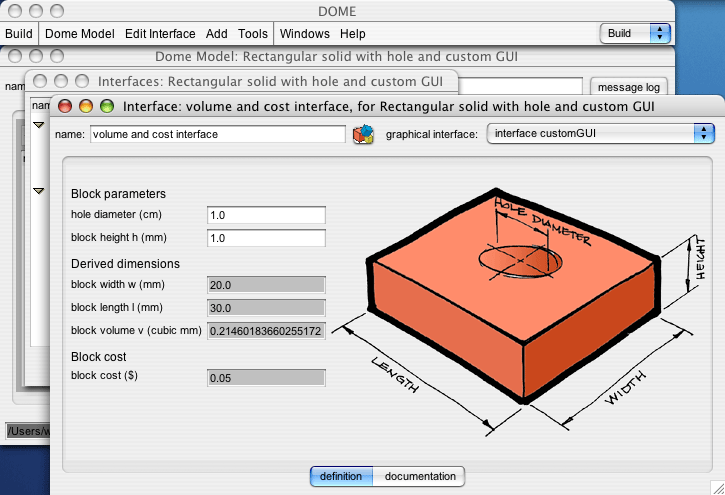The width and height of the screenshot is (725, 495).
Task: Click the Interfaces window title bar
Action: pos(241,81)
